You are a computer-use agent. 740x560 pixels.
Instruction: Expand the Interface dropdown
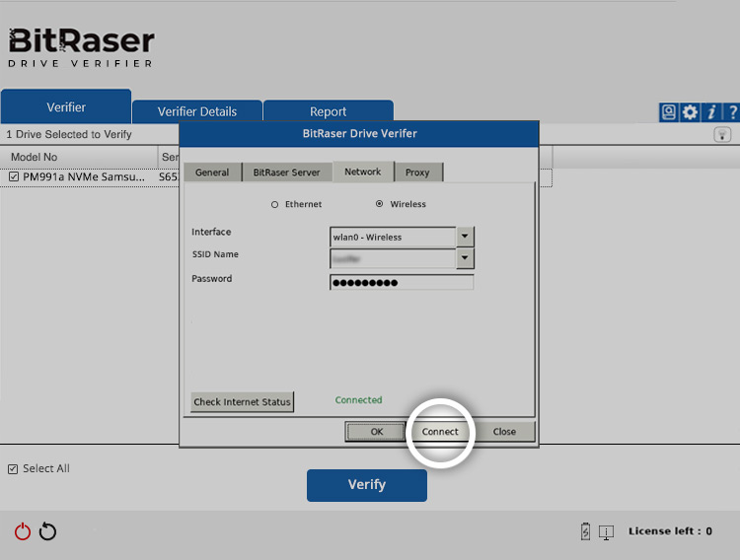466,237
